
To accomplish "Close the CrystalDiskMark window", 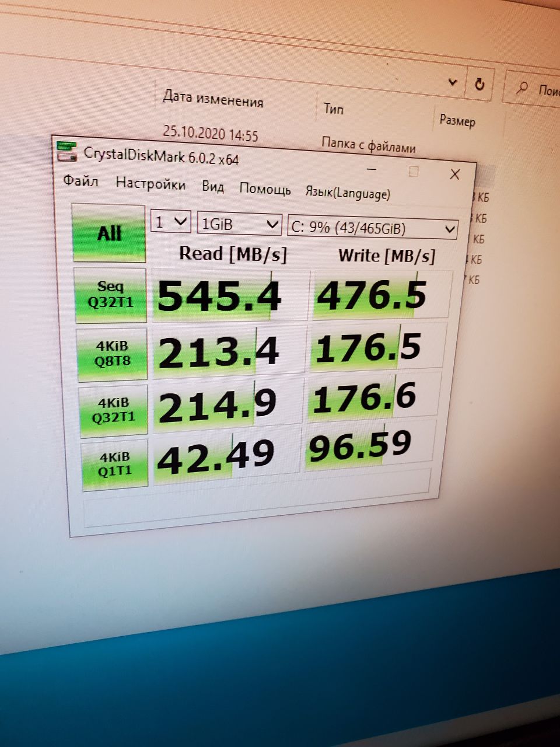I will pyautogui.click(x=455, y=174).
